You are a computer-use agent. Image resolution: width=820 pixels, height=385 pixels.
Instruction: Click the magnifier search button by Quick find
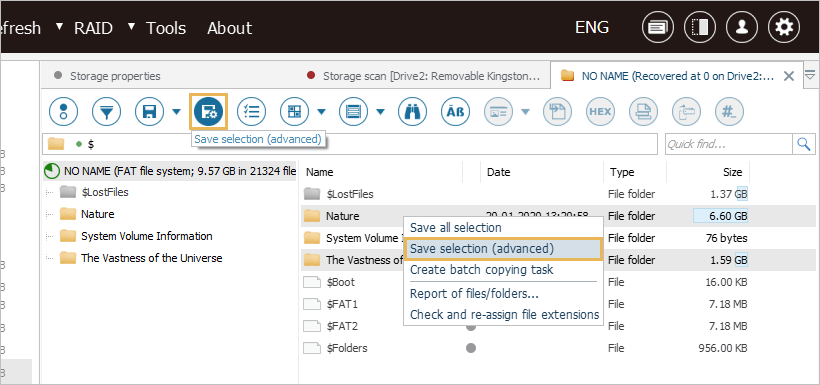(804, 144)
